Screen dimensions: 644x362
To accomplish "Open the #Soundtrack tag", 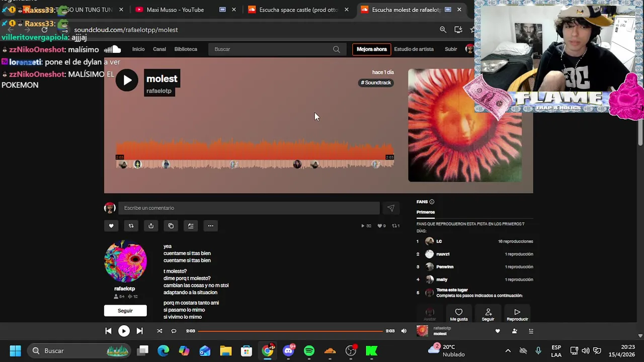I will coord(376,82).
